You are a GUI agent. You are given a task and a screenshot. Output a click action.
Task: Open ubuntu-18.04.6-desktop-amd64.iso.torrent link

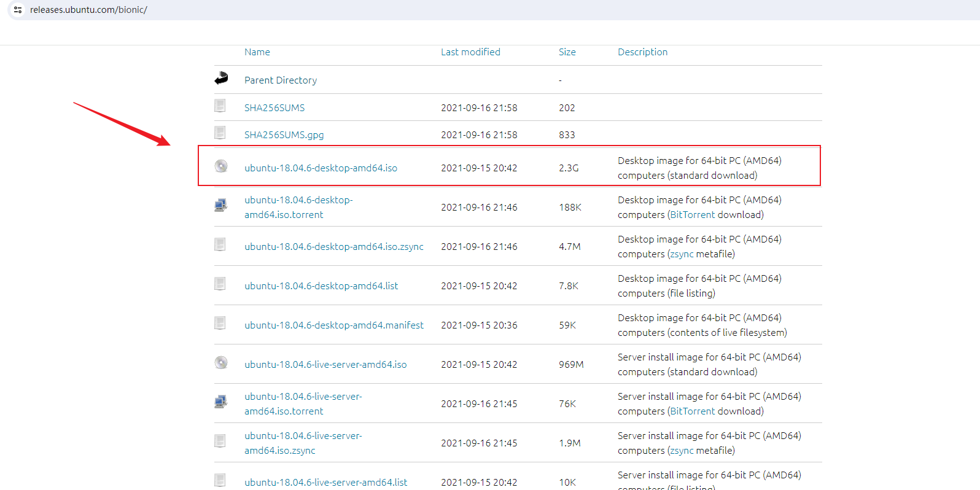point(298,208)
